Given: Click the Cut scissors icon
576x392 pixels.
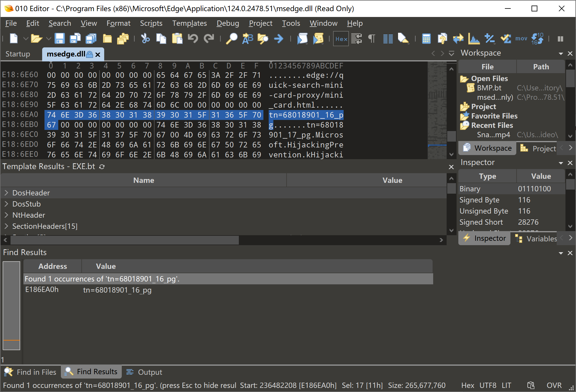Looking at the screenshot, I should point(145,39).
